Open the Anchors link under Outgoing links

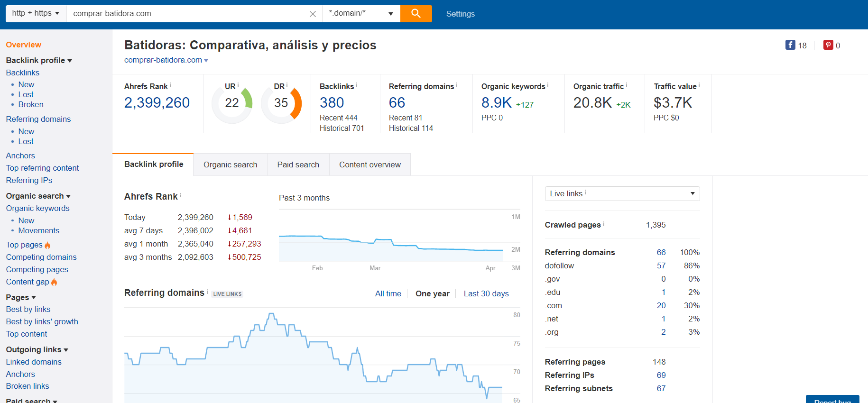point(20,374)
